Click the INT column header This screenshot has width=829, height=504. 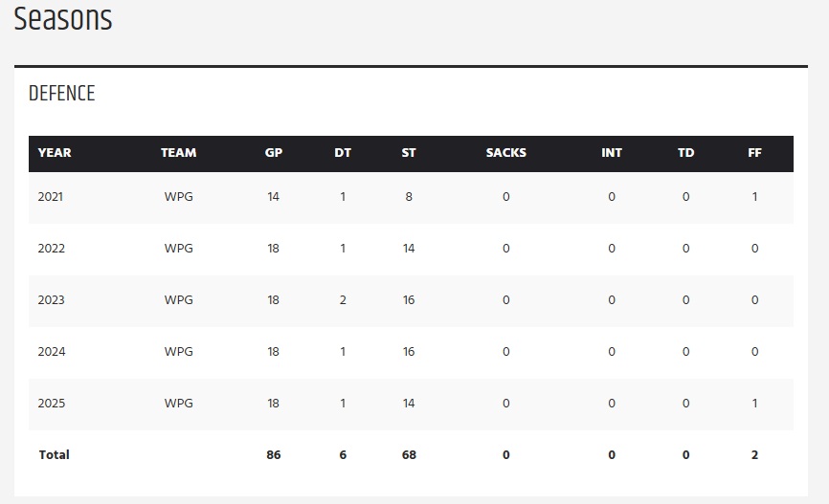612,153
